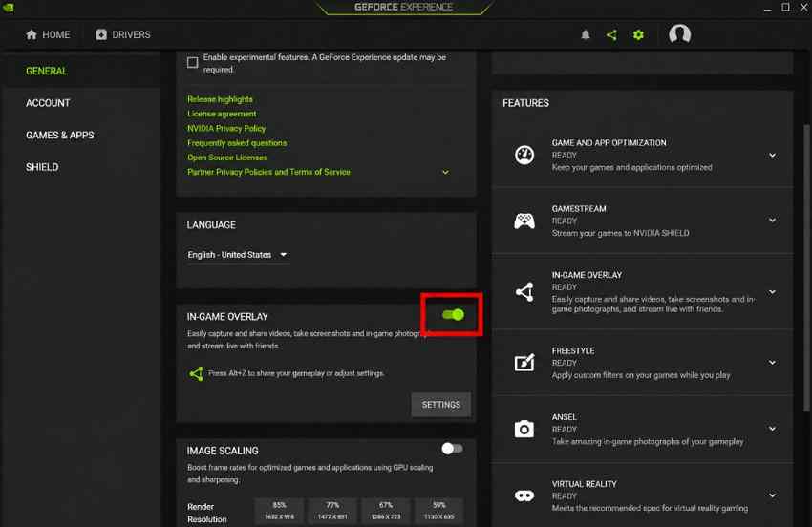The image size is (812, 527).
Task: Open the Shield settings section
Action: 42,167
